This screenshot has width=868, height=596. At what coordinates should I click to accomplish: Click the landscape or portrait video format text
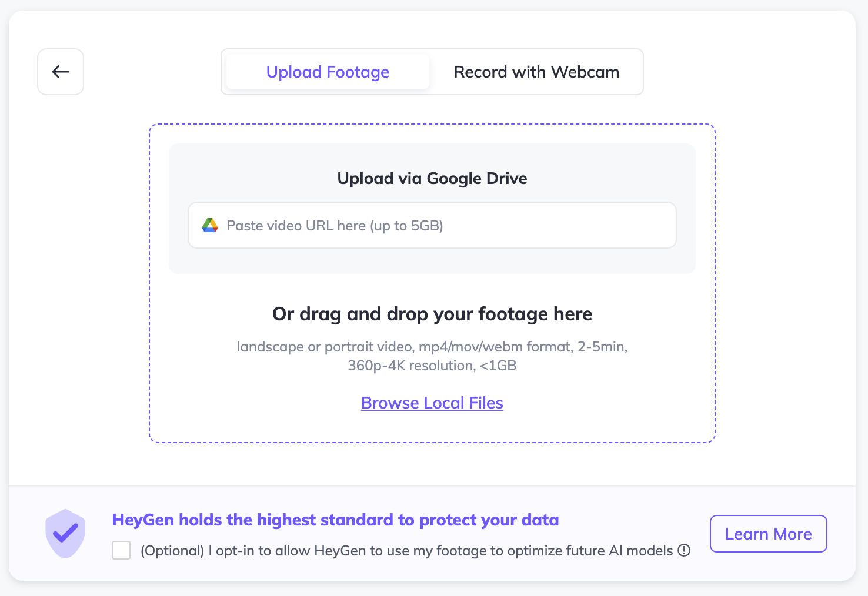[x=432, y=347]
